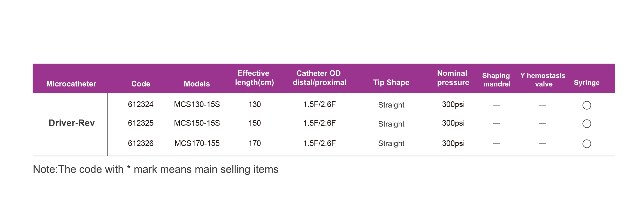Screen dimensions: 644x212
Task: Click the Shaping mandrel dash for MCS130-15S
Action: [x=496, y=105]
